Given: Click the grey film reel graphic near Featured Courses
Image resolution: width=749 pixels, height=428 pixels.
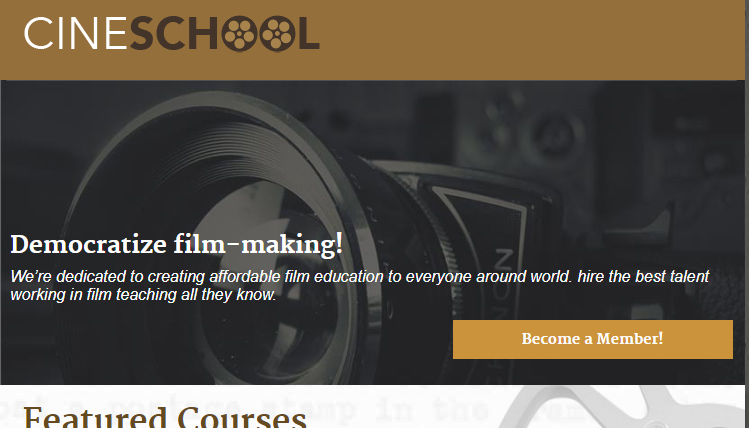Looking at the screenshot, I should click(x=621, y=407).
